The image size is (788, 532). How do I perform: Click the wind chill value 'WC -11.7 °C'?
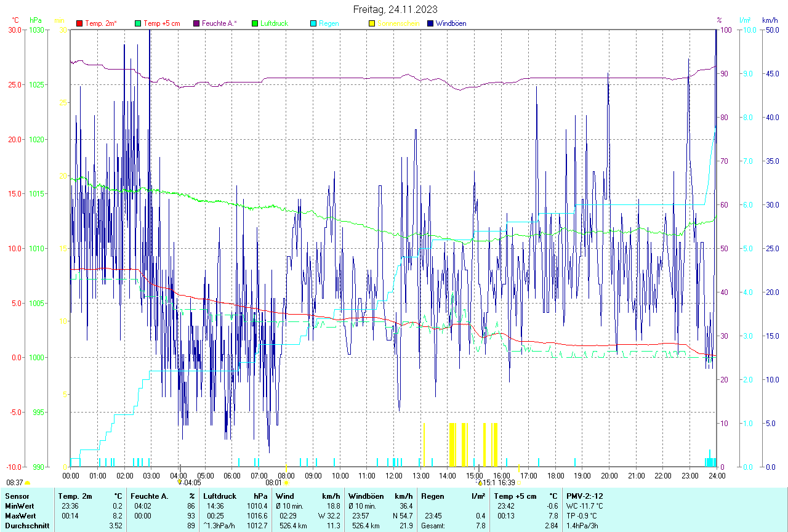click(585, 506)
